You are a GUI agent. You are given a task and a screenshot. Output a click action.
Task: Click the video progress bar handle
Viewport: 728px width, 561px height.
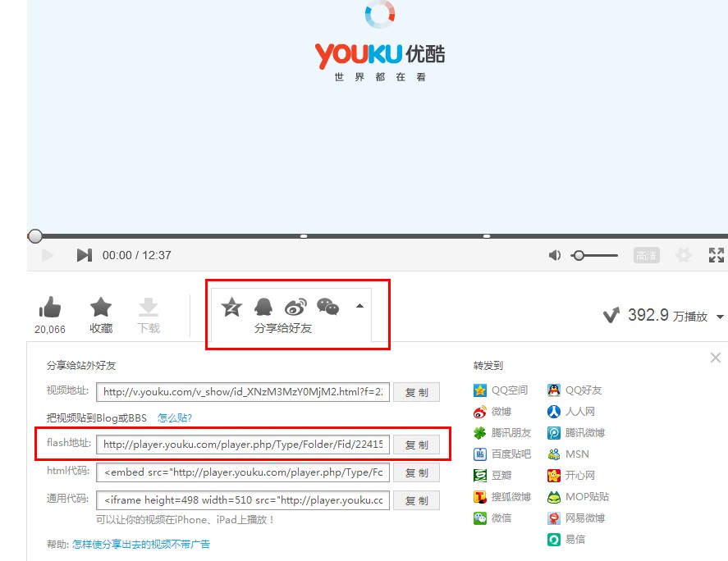pos(34,236)
